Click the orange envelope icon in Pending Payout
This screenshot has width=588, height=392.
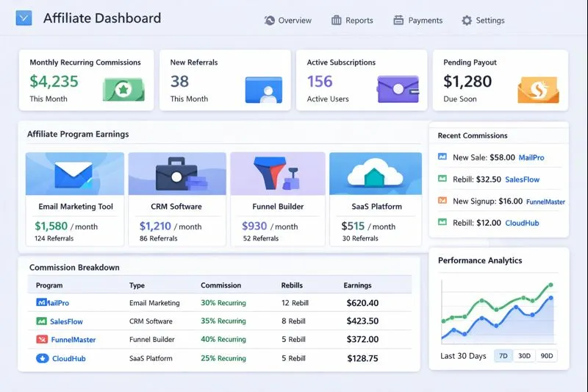(538, 90)
